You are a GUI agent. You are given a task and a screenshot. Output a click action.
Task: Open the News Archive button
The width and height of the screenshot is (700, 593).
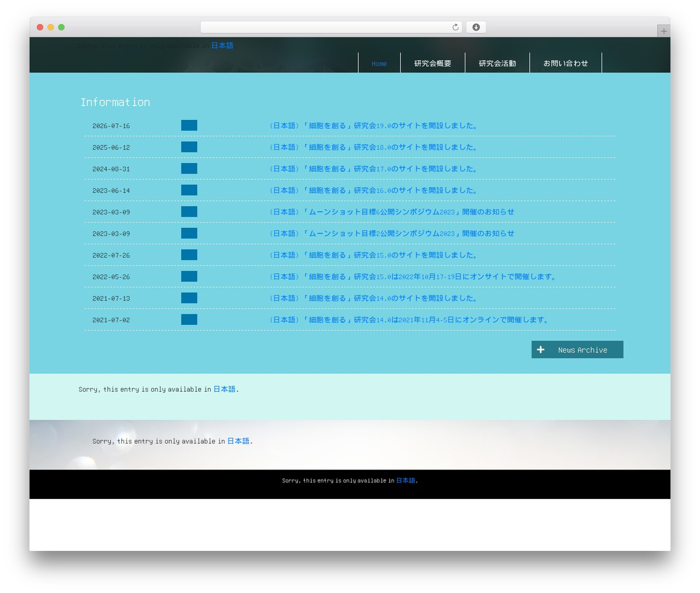click(577, 350)
